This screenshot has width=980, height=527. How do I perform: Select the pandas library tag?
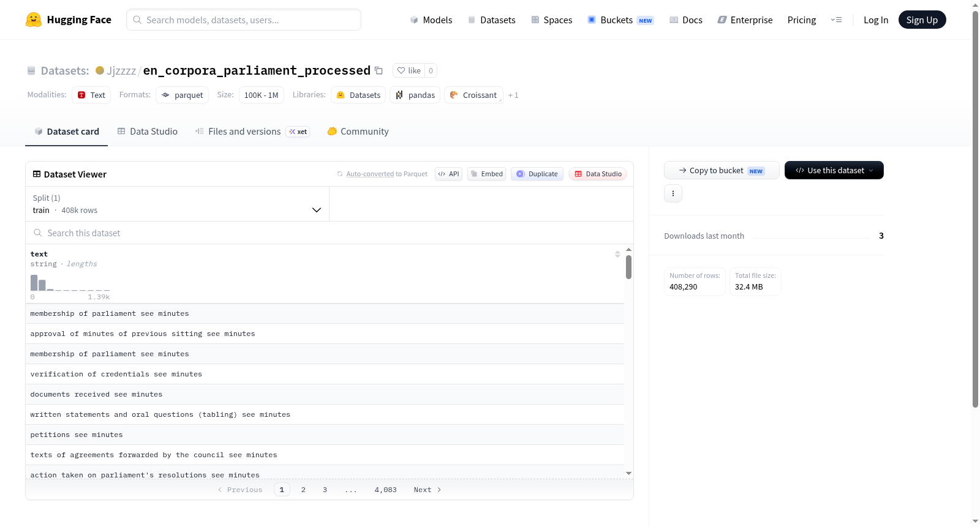(415, 95)
